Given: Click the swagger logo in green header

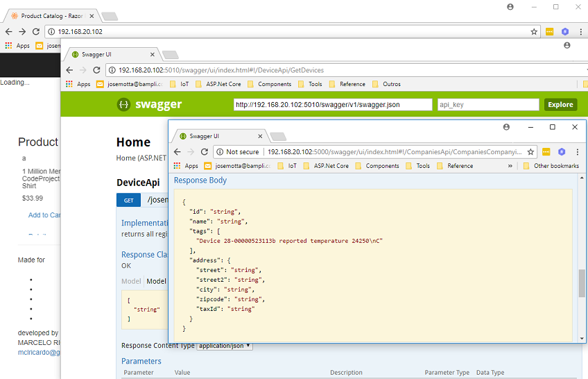Looking at the screenshot, I should [149, 104].
